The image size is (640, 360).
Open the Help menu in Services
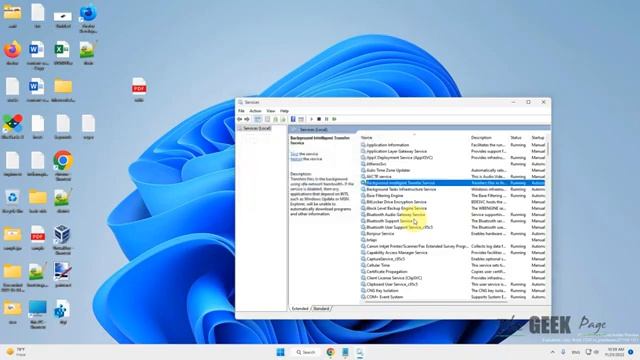pyautogui.click(x=284, y=111)
